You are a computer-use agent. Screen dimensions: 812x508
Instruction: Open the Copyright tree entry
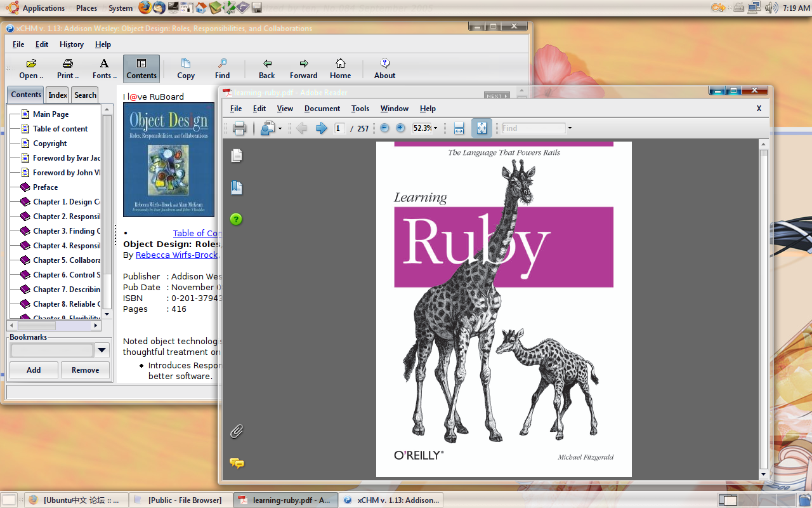pyautogui.click(x=49, y=144)
